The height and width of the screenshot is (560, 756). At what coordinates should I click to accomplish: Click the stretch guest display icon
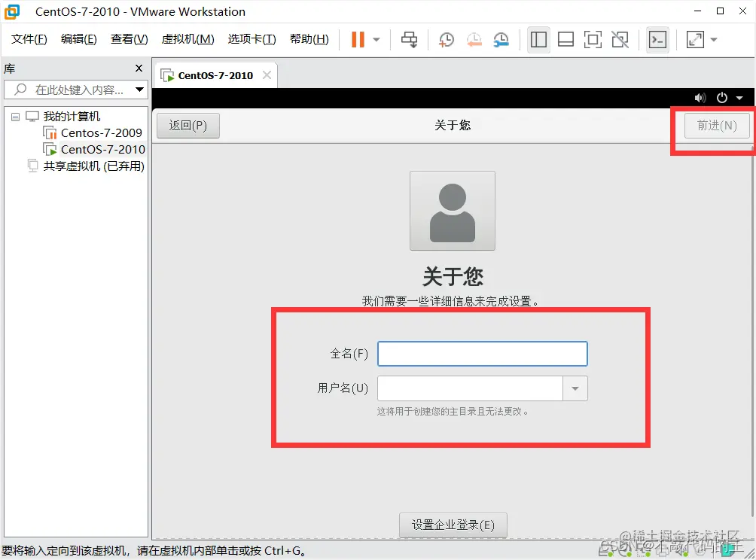(695, 40)
